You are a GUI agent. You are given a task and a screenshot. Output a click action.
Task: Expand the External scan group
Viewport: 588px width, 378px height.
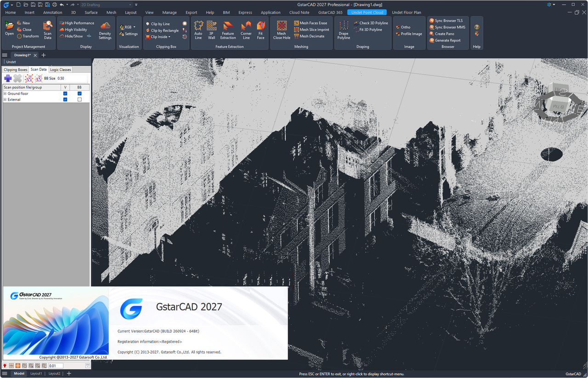[x=5, y=99]
